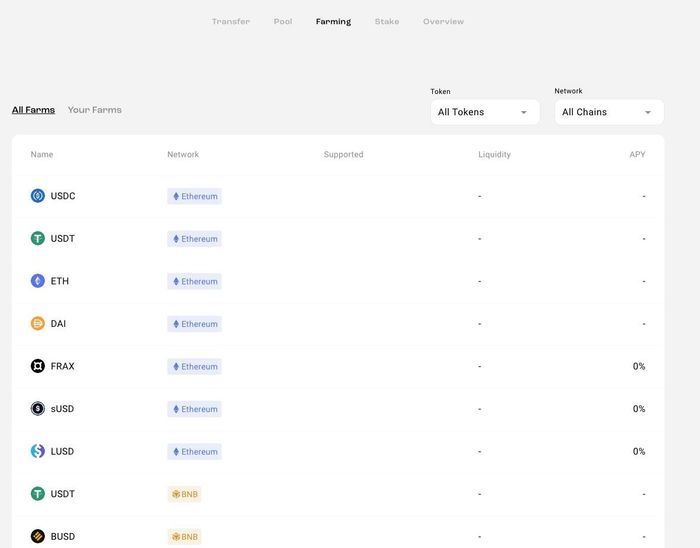The image size is (700, 548).
Task: Click the ETH token icon
Action: tap(38, 281)
